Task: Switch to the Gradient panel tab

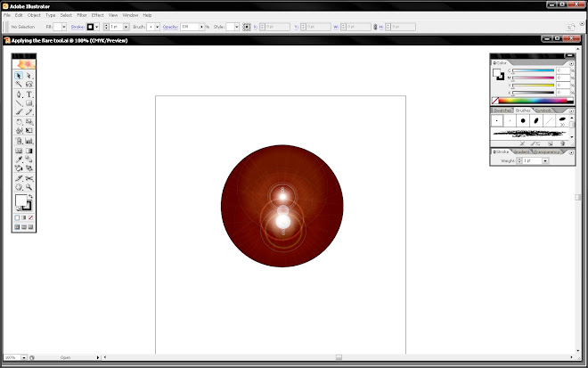Action: coord(521,152)
